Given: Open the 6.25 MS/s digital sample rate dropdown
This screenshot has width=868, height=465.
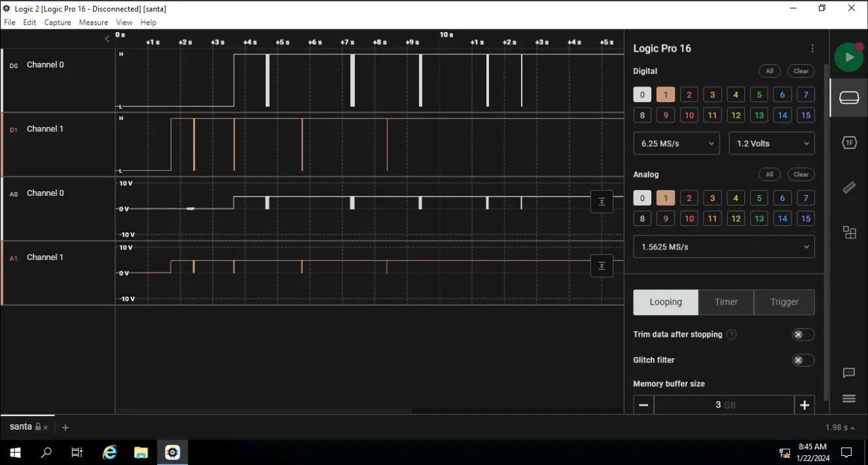Looking at the screenshot, I should click(676, 143).
